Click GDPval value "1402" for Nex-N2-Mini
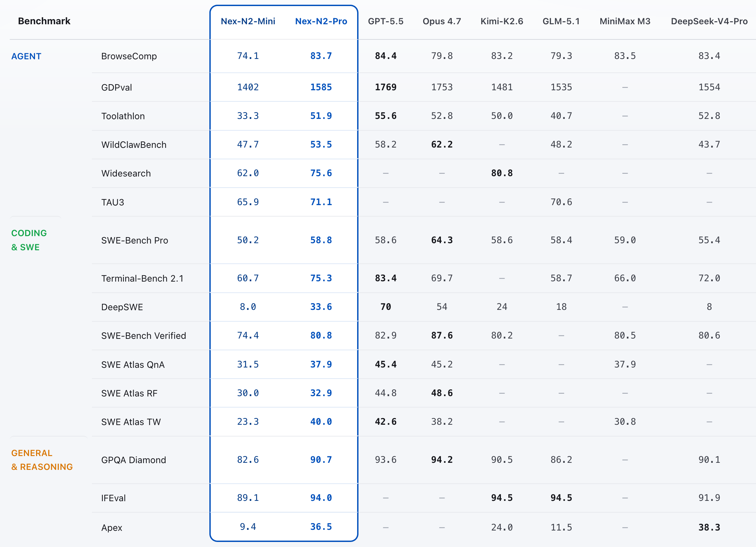This screenshot has height=547, width=756. click(x=248, y=87)
